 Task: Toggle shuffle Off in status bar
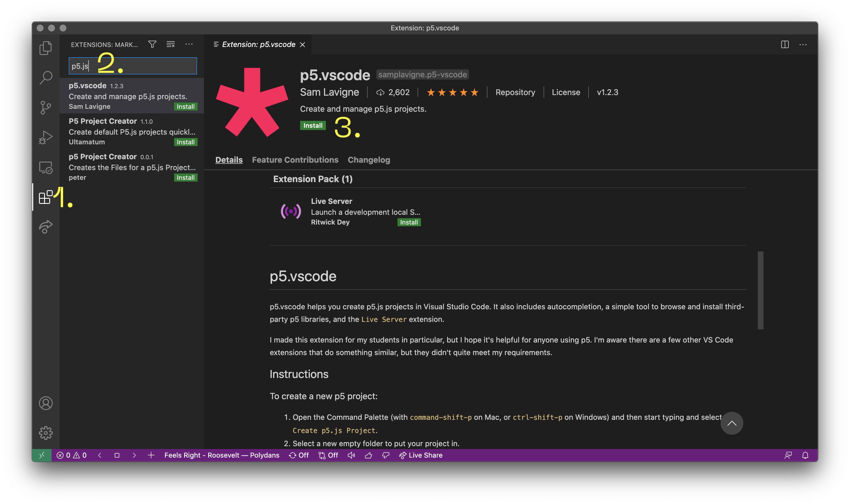328,455
